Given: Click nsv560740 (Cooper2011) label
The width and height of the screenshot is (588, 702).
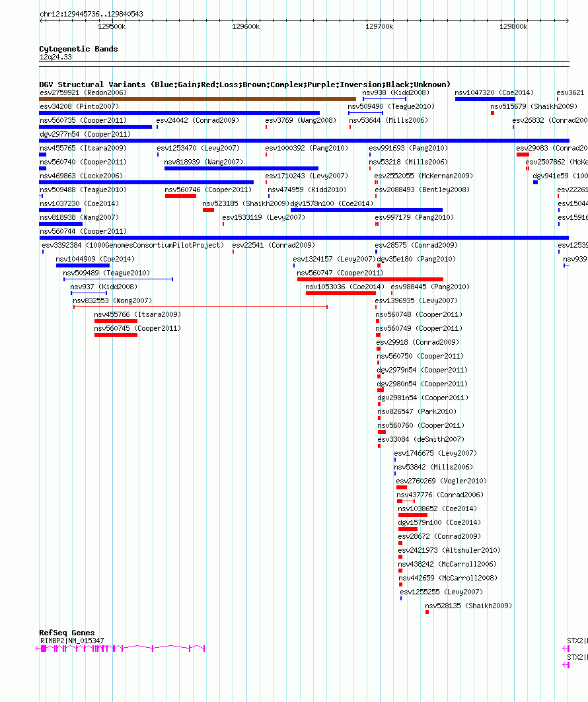Looking at the screenshot, I should click(x=83, y=162).
